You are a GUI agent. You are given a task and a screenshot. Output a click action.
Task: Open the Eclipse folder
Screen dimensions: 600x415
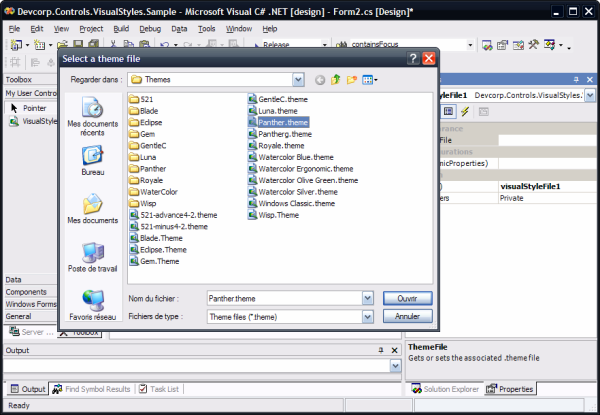[145, 122]
